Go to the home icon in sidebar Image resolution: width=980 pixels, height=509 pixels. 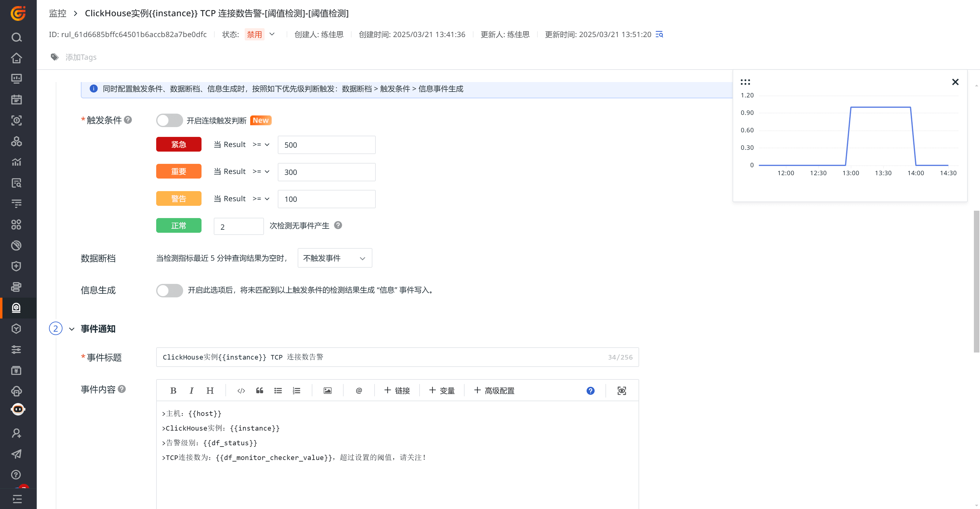click(16, 58)
